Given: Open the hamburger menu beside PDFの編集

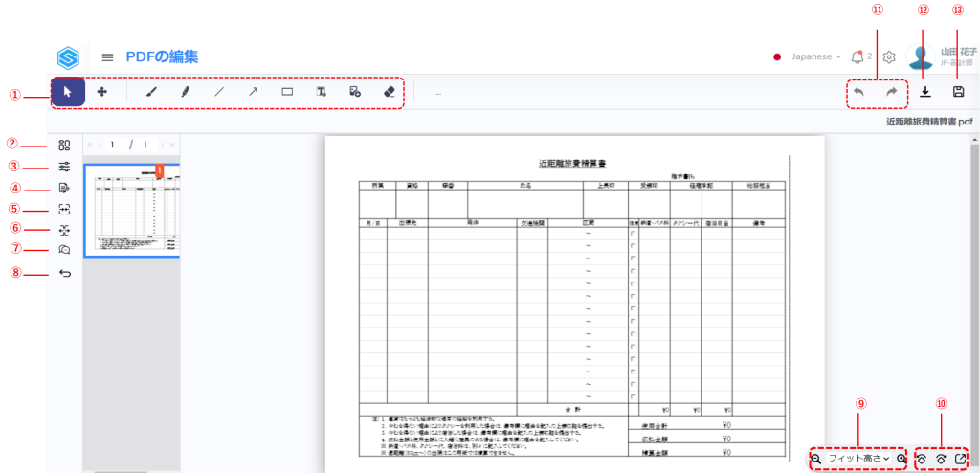Looking at the screenshot, I should [107, 57].
